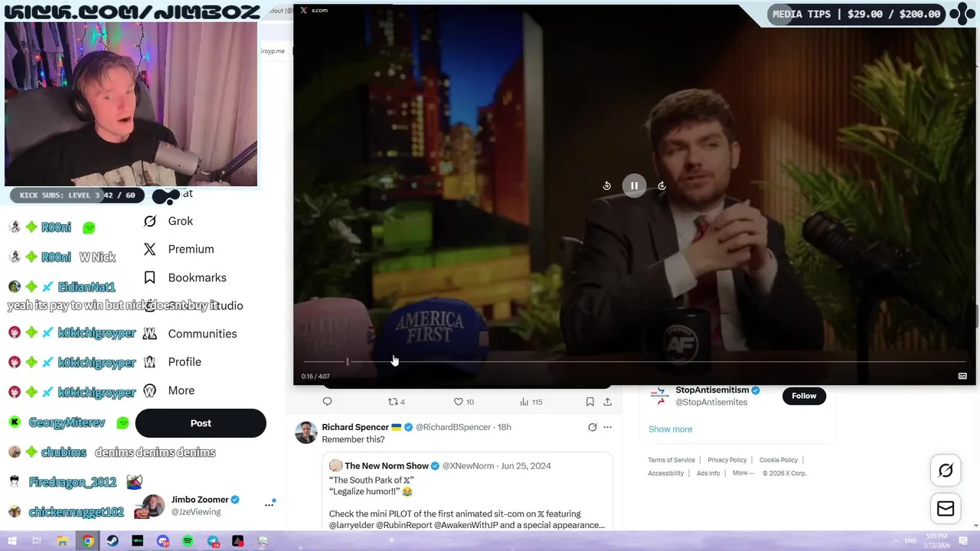This screenshot has width=980, height=551.
Task: Open Discord from the taskbar
Action: tap(162, 541)
